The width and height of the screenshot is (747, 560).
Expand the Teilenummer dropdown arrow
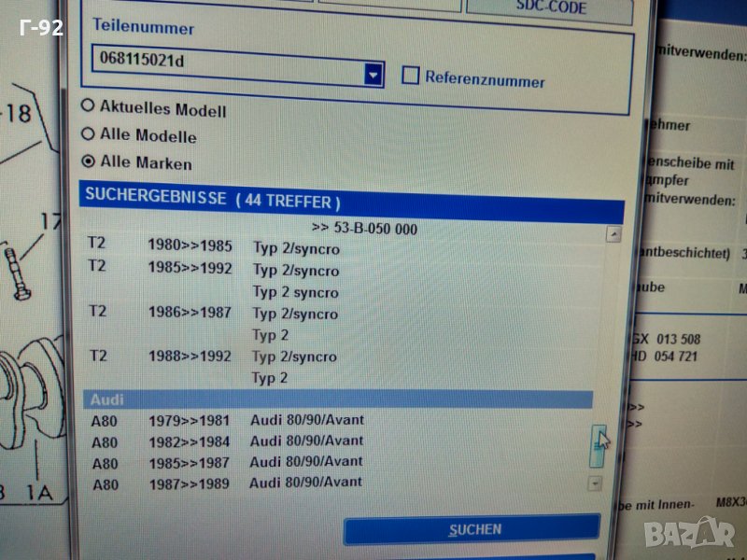[373, 74]
